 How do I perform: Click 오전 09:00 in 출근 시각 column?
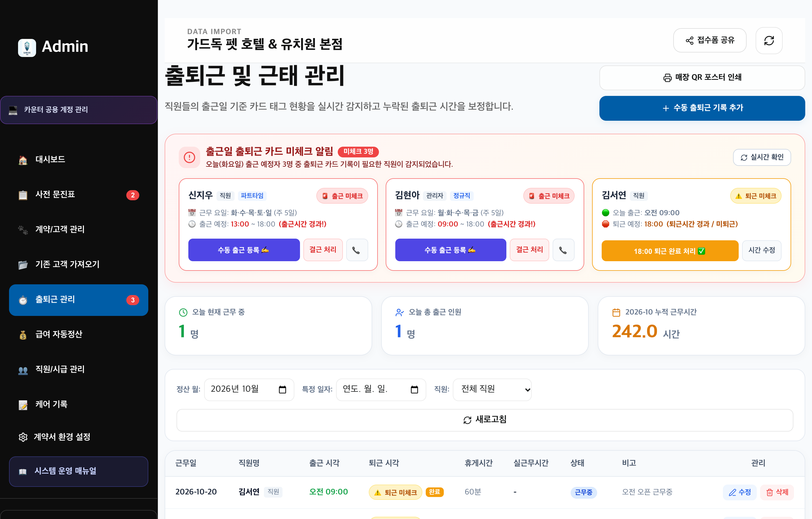pos(328,492)
